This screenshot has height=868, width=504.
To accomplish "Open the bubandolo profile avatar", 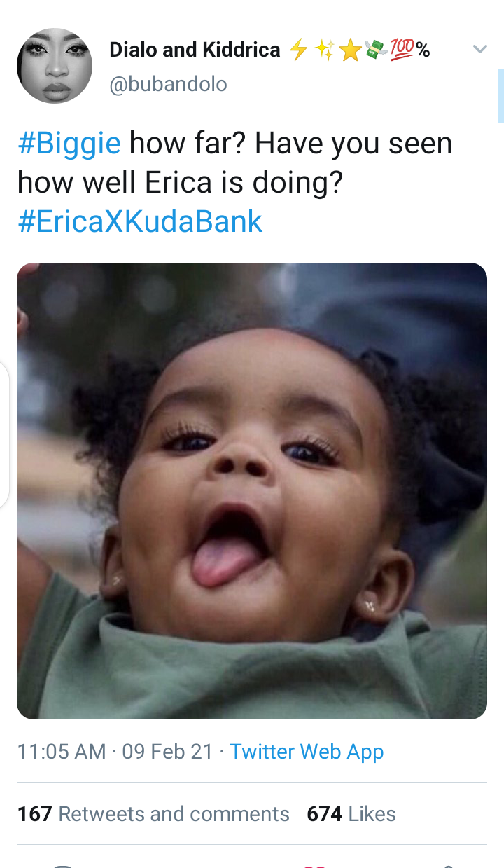I will point(55,66).
